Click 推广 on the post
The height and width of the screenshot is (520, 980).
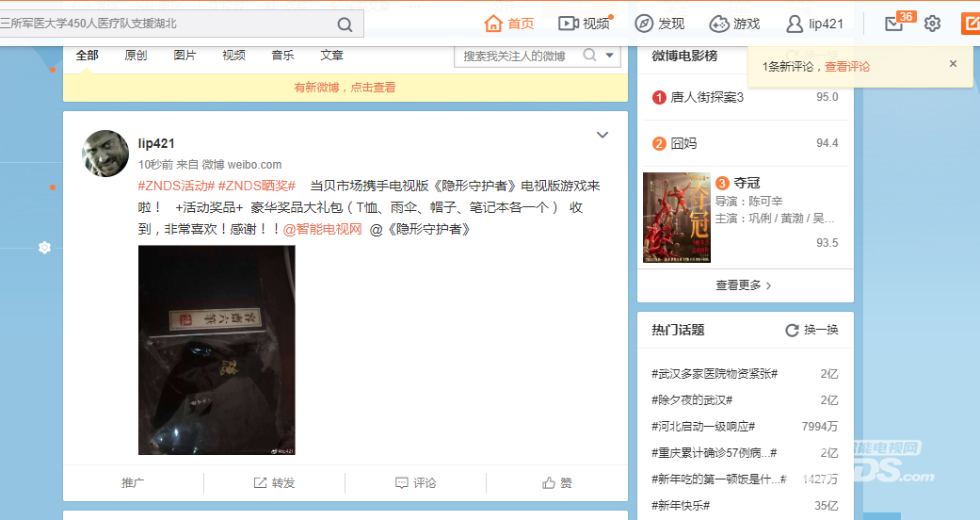point(133,482)
